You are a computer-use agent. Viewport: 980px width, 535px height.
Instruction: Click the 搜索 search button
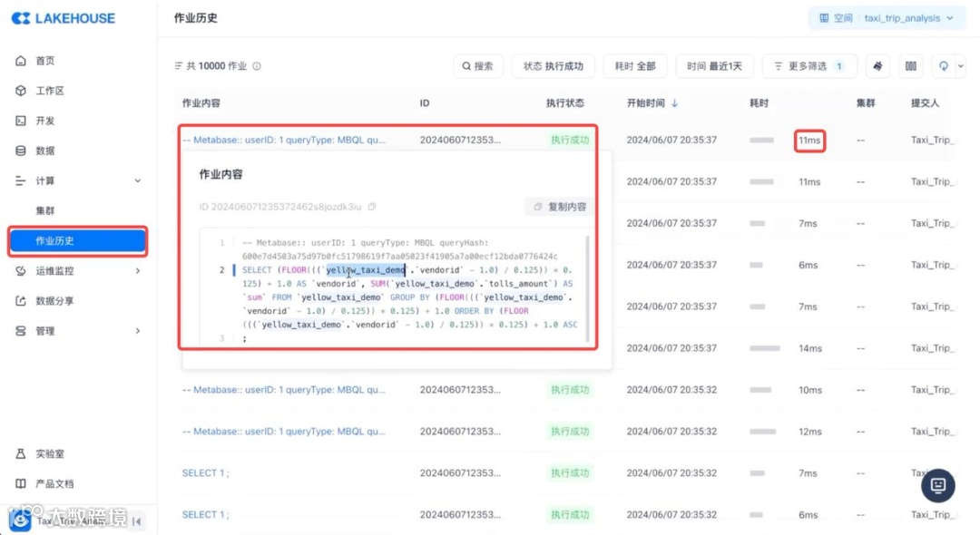(478, 66)
